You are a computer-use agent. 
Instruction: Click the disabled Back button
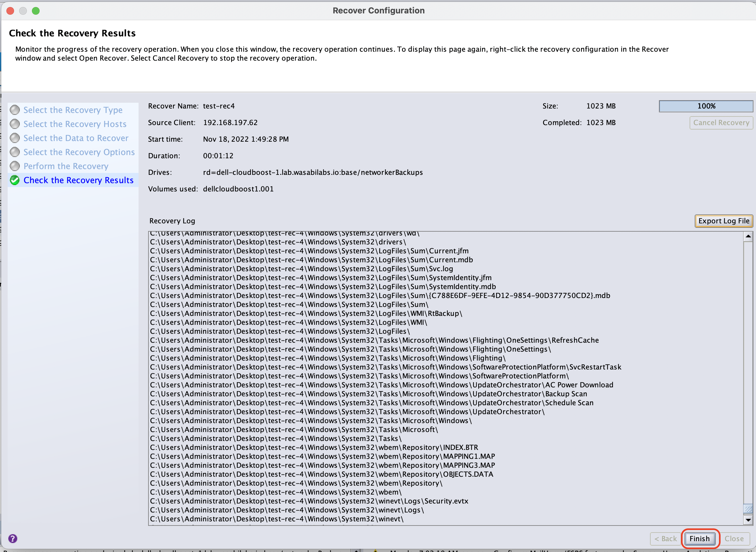(x=665, y=539)
